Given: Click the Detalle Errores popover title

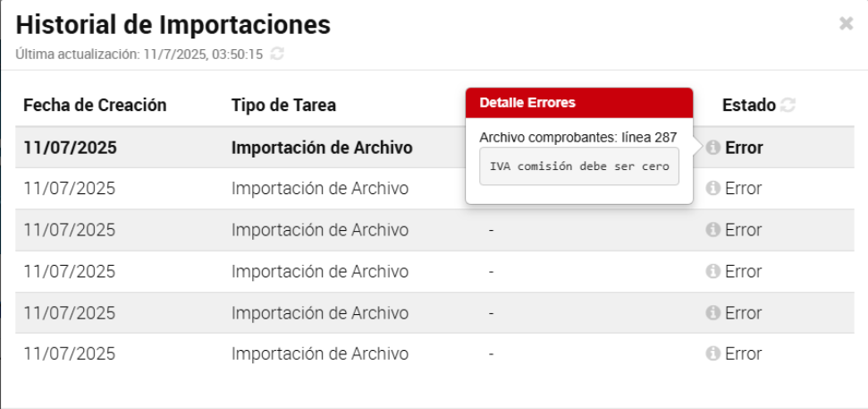Looking at the screenshot, I should click(x=527, y=103).
